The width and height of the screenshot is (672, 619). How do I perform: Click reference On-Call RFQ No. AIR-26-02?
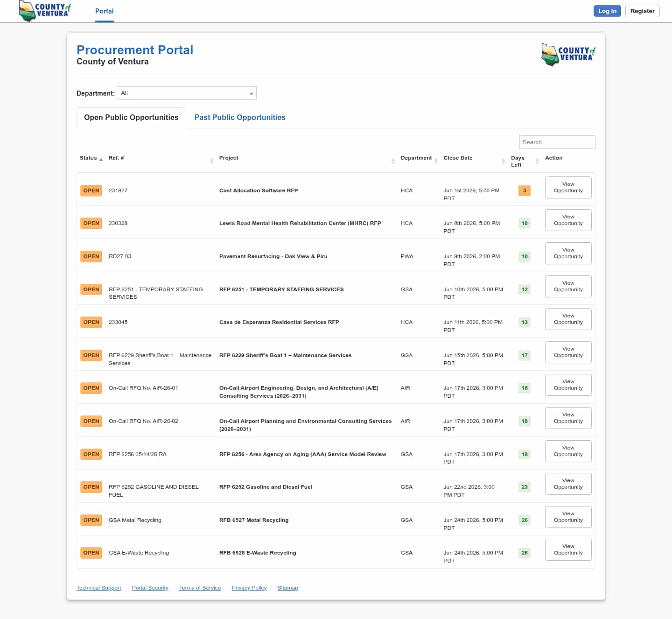pyautogui.click(x=143, y=421)
